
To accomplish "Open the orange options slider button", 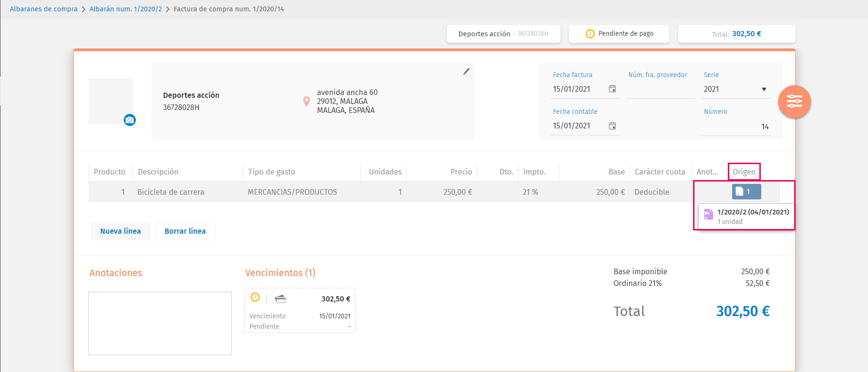I will pyautogui.click(x=795, y=102).
